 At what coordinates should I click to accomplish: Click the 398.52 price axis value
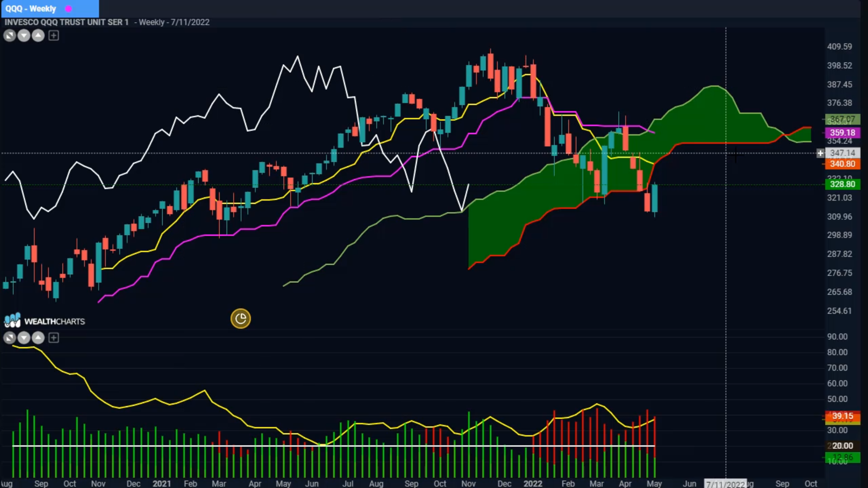[x=840, y=66]
